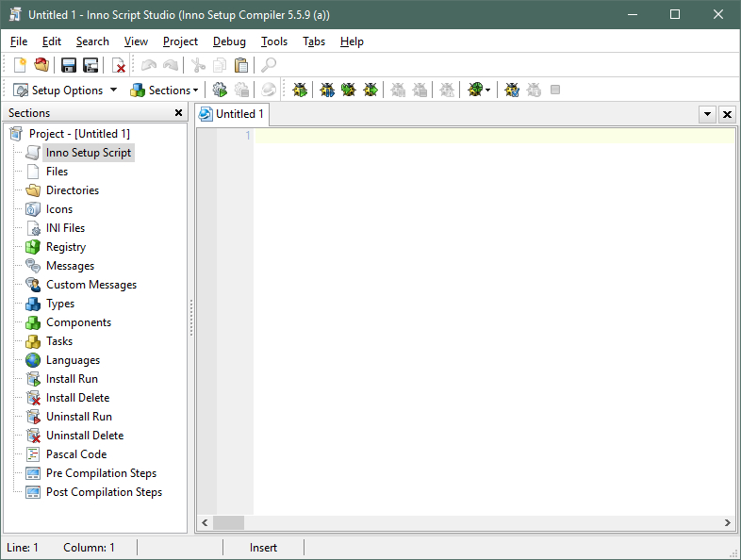Open the Project menu
This screenshot has width=741, height=560.
point(180,41)
